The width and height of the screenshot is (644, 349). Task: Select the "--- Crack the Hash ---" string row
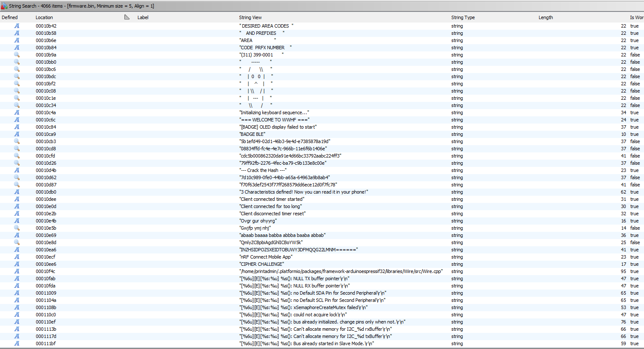pyautogui.click(x=263, y=170)
